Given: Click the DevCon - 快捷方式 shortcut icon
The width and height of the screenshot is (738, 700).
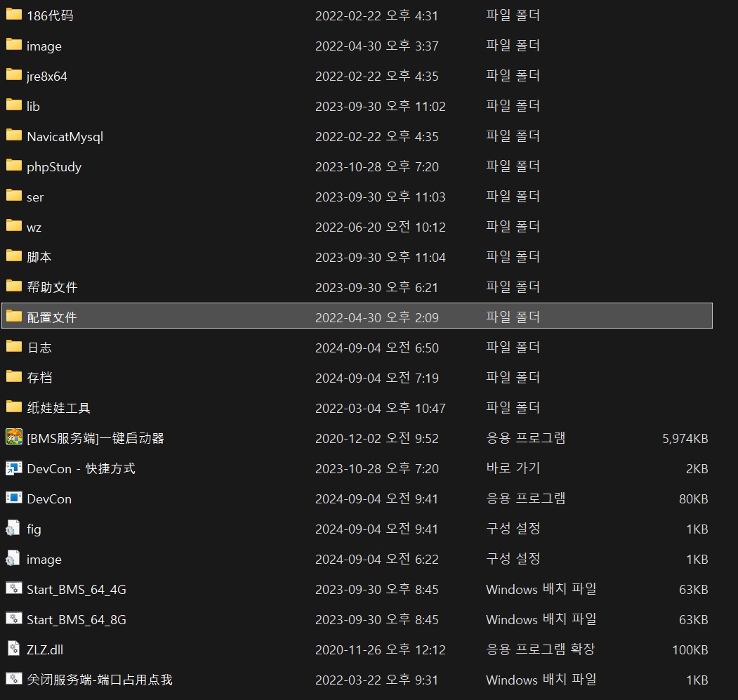Looking at the screenshot, I should point(13,468).
